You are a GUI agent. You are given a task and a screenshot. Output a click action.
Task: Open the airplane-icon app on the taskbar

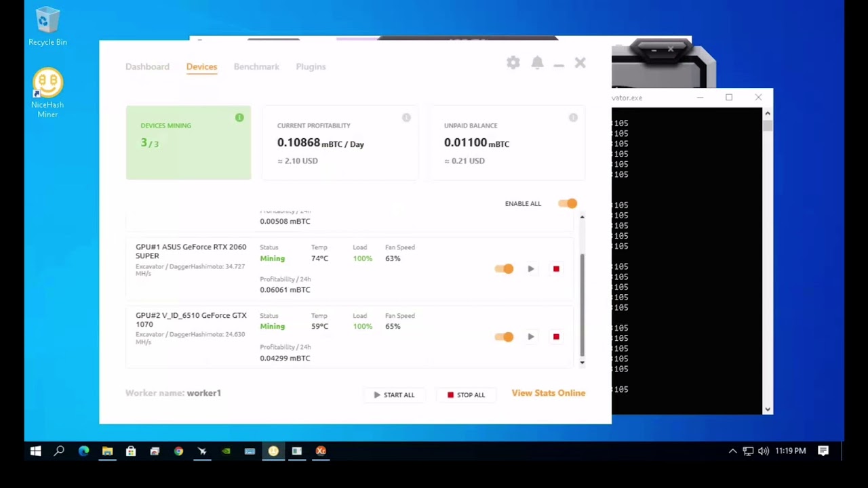click(x=202, y=451)
